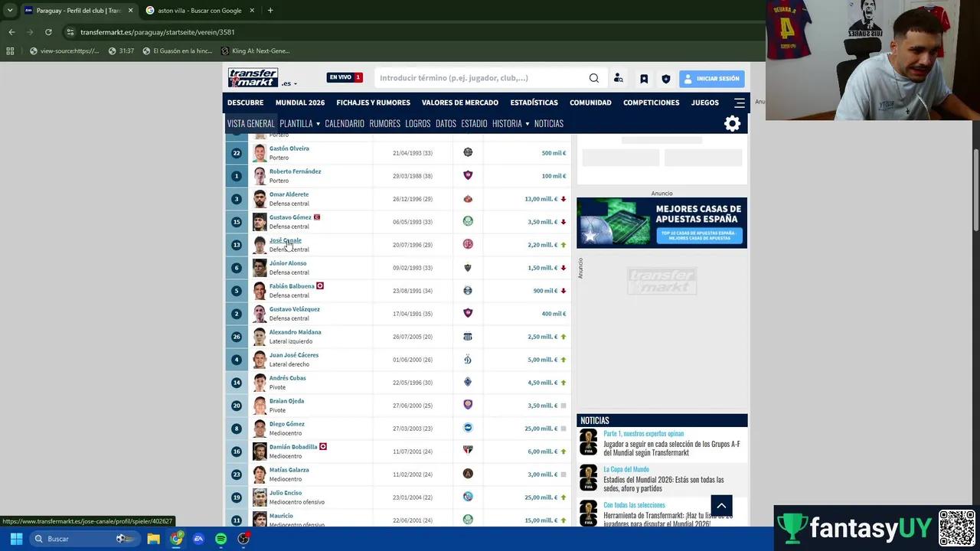Click the Transfermarkt logo

pos(253,78)
